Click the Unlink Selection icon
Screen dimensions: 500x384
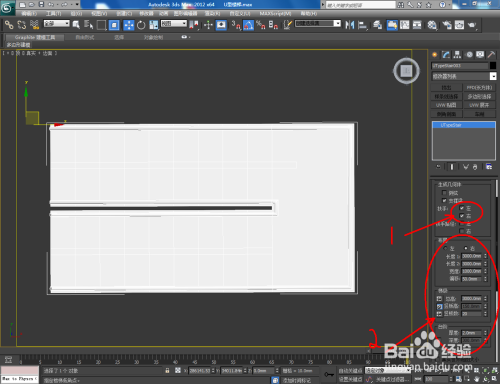point(22,25)
